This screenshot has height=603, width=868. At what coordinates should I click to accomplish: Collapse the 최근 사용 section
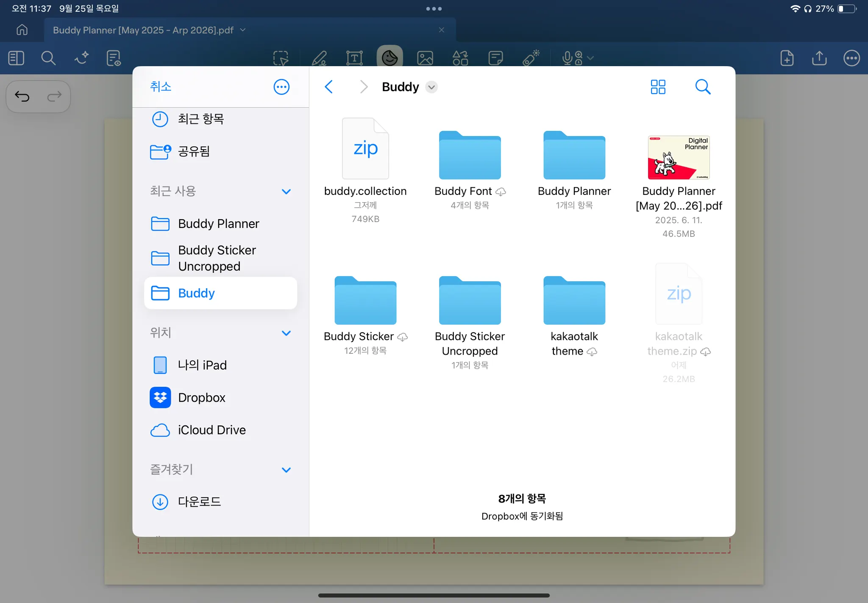coord(286,192)
